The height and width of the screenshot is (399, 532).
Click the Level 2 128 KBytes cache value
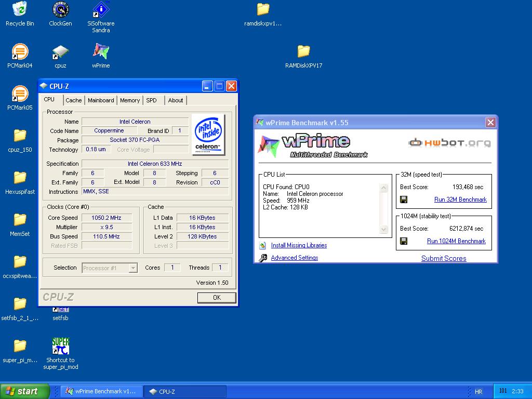click(202, 236)
